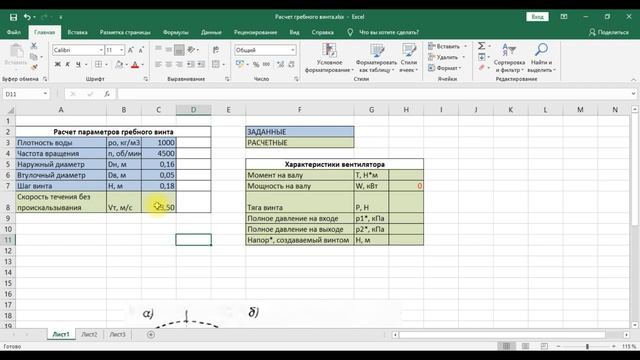Screen dimensions: 640x360
Task: Expand the formula bar
Action: coord(633,94)
